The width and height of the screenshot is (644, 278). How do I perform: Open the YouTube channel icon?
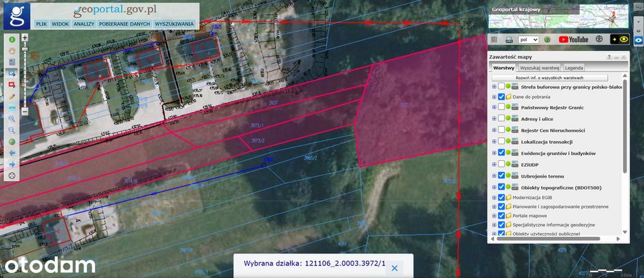574,39
